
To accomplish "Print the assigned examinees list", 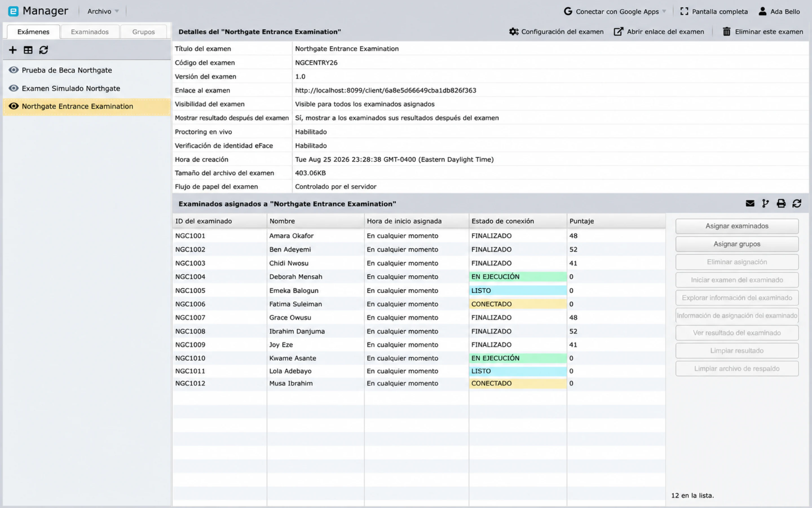I will (781, 203).
